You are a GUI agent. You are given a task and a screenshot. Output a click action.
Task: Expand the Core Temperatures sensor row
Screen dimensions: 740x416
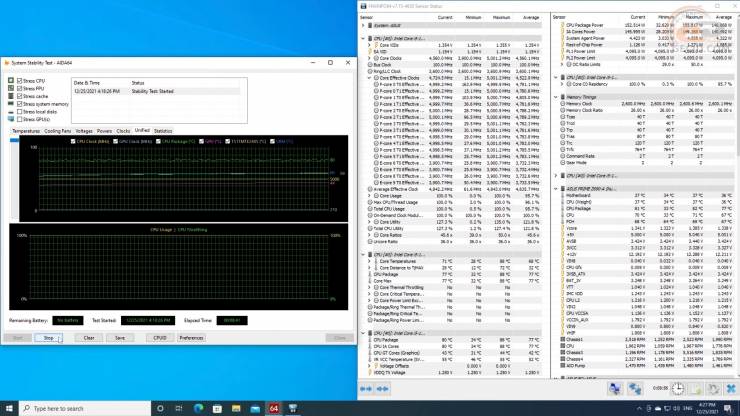[370, 261]
